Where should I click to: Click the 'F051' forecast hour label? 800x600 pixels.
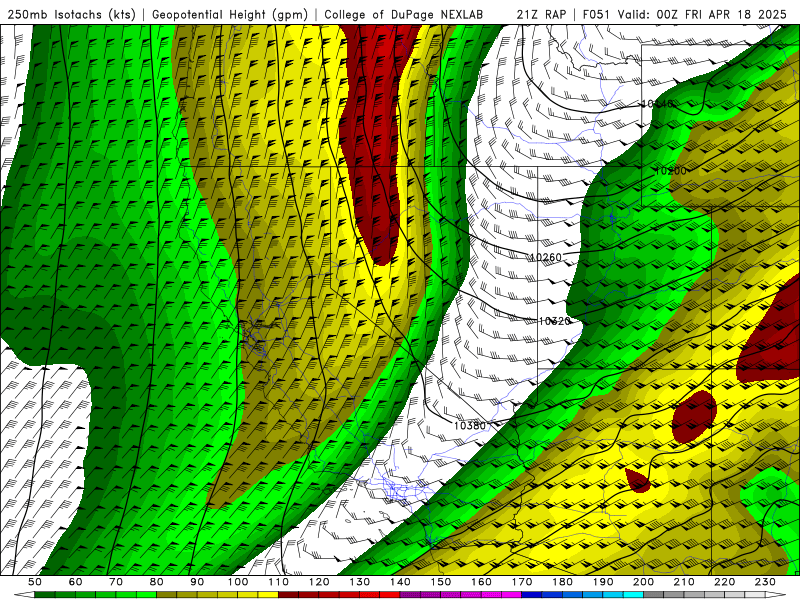[596, 15]
